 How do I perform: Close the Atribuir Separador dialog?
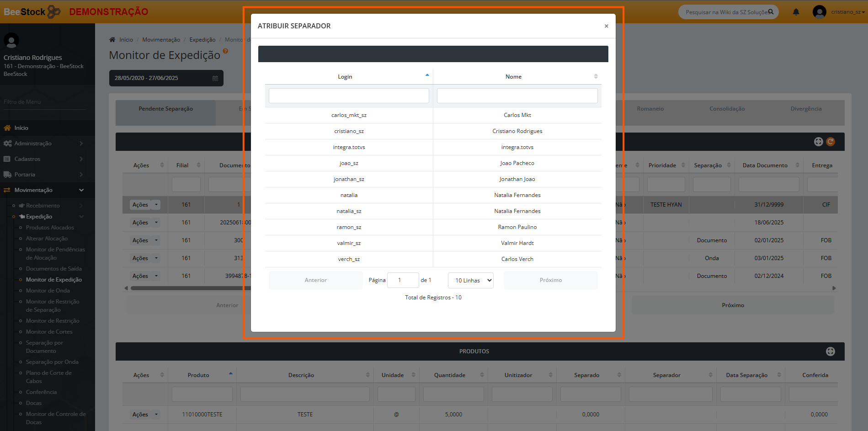(x=606, y=26)
